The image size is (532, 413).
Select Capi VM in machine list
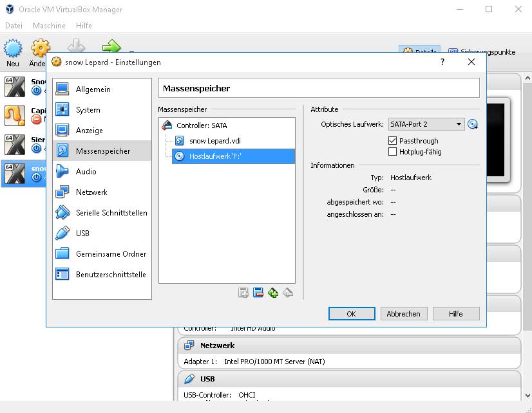point(24,116)
